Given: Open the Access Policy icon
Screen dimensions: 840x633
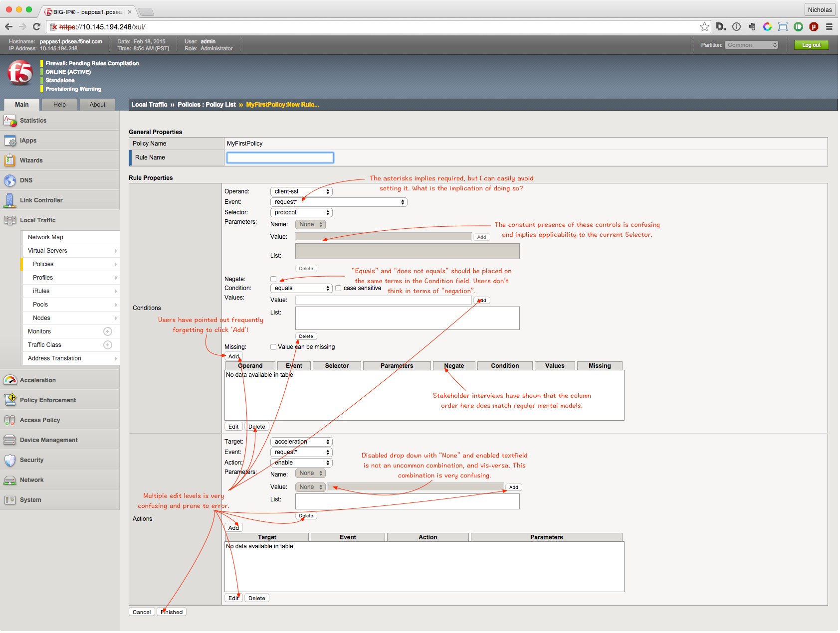Looking at the screenshot, I should point(10,420).
